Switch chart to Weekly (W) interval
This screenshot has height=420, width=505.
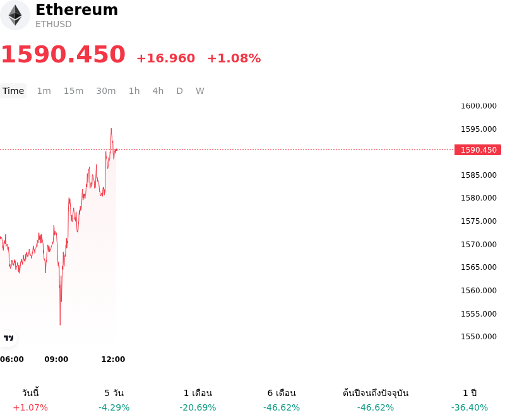coord(200,91)
